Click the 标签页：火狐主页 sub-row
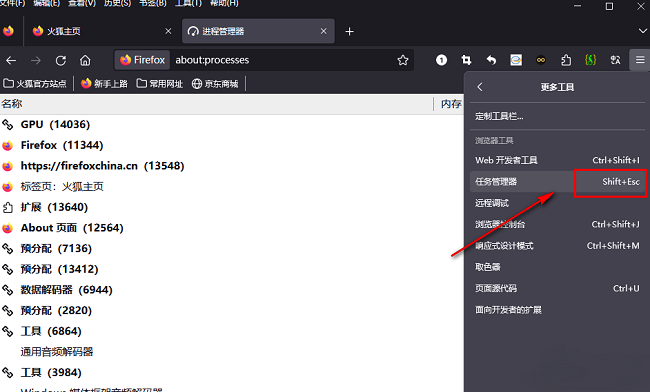Screen dimensions: 650x392 tap(231, 186)
